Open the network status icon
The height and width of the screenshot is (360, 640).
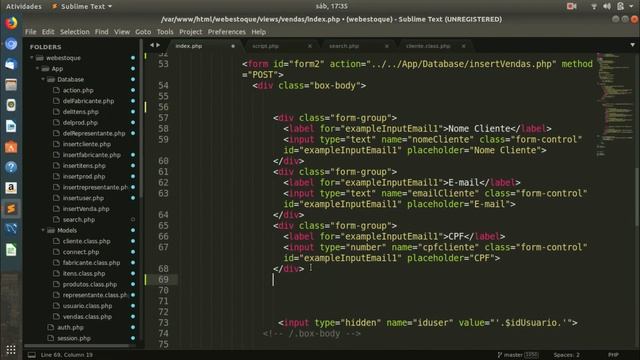click(x=594, y=6)
